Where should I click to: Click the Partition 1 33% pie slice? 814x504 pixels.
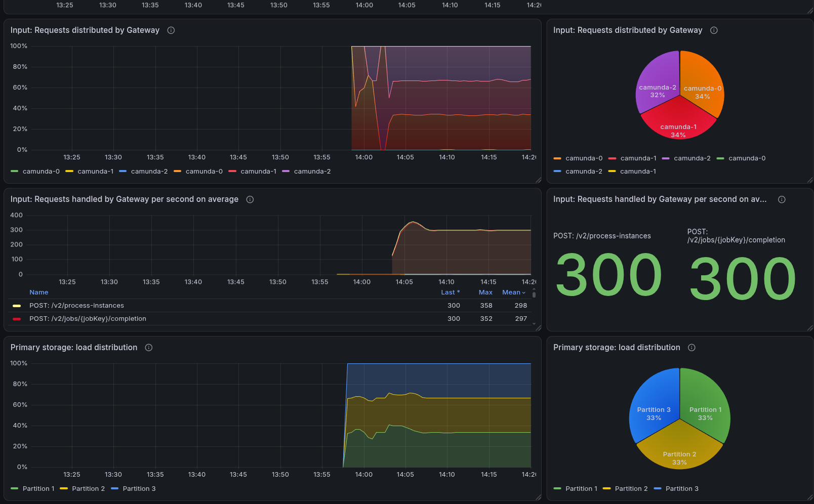706,405
